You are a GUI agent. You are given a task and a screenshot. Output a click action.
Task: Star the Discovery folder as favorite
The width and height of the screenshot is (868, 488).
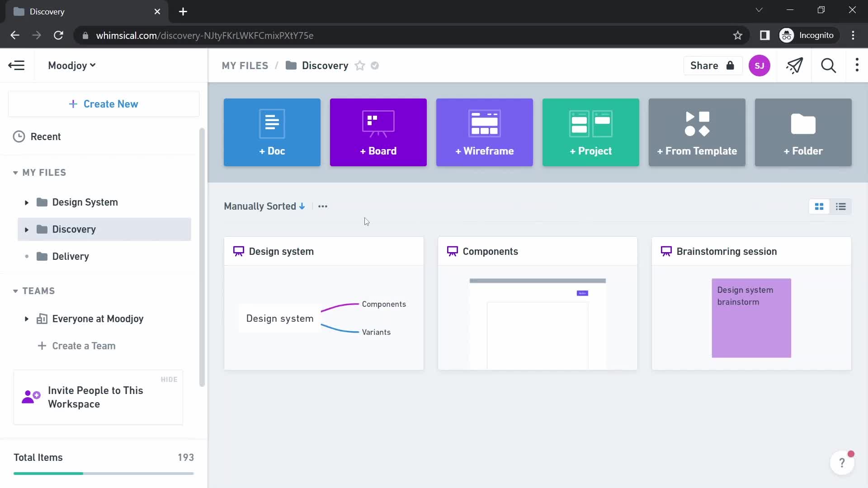pyautogui.click(x=360, y=66)
